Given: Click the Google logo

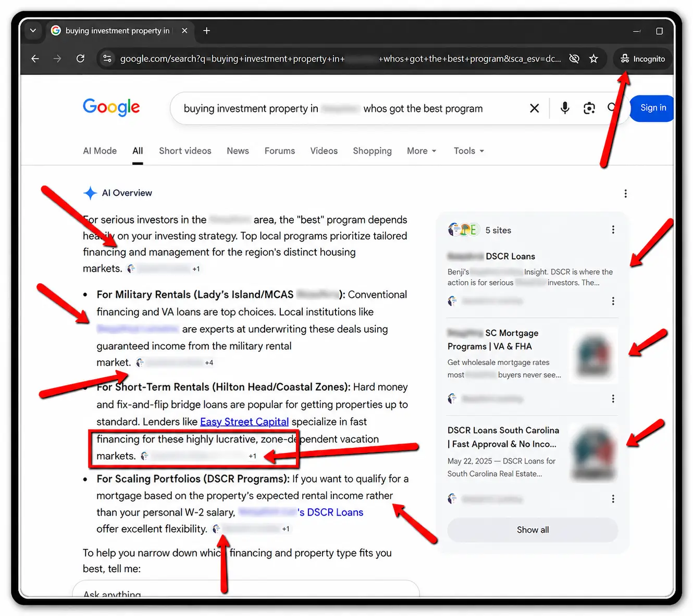Looking at the screenshot, I should pos(111,108).
